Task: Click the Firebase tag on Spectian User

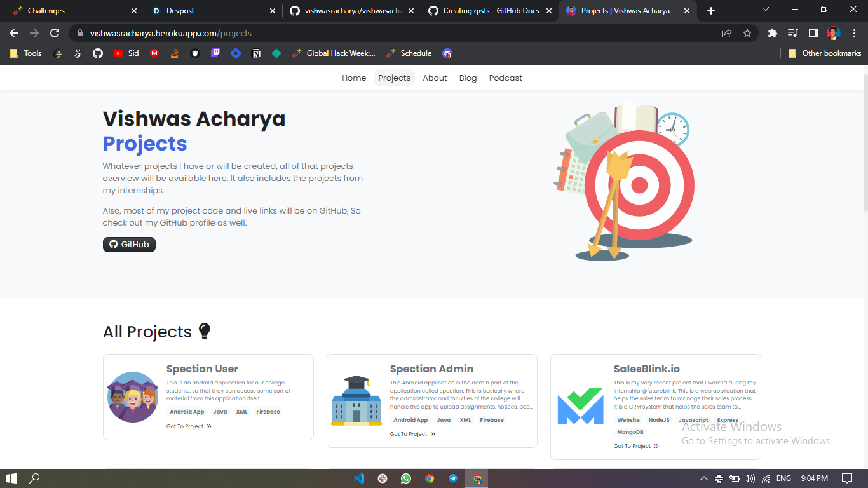Action: tap(268, 412)
